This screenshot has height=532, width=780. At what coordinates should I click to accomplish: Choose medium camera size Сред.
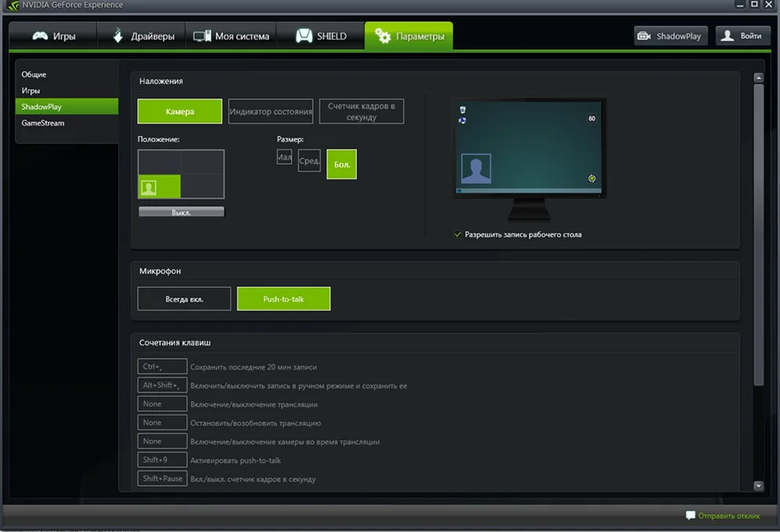click(x=310, y=161)
